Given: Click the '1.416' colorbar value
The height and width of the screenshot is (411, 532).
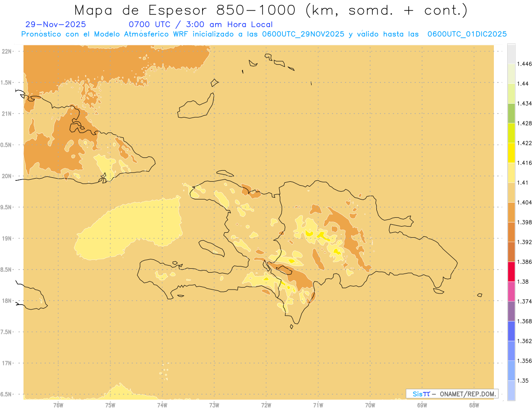Looking at the screenshot, I should (524, 163).
